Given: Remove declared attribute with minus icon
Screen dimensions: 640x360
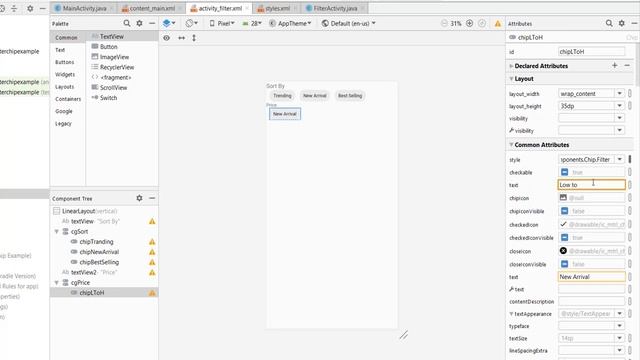Looking at the screenshot, I should [627, 65].
